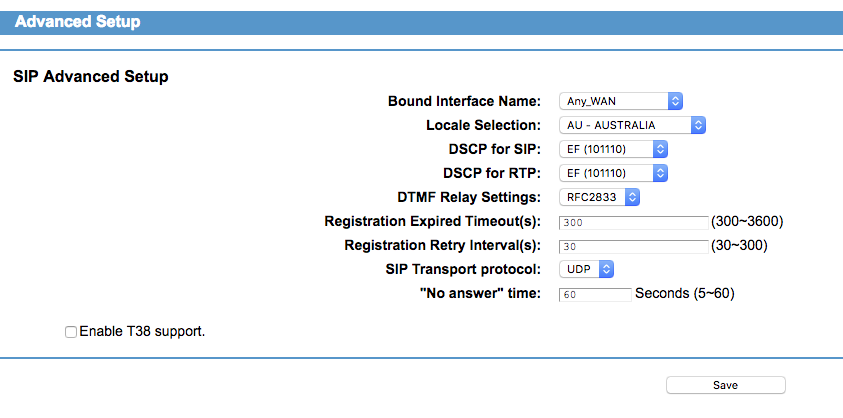Click the Bound Interface Name label
Image resolution: width=843 pixels, height=418 pixels.
(464, 101)
